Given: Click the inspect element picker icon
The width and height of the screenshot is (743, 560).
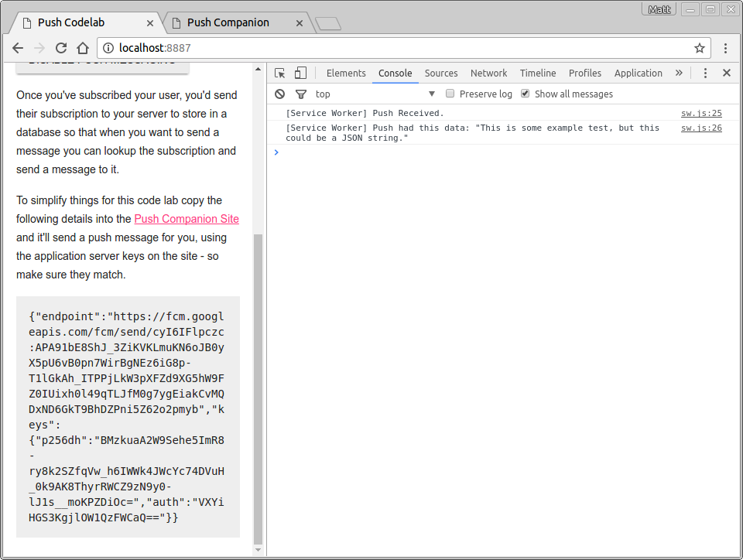Looking at the screenshot, I should [279, 73].
